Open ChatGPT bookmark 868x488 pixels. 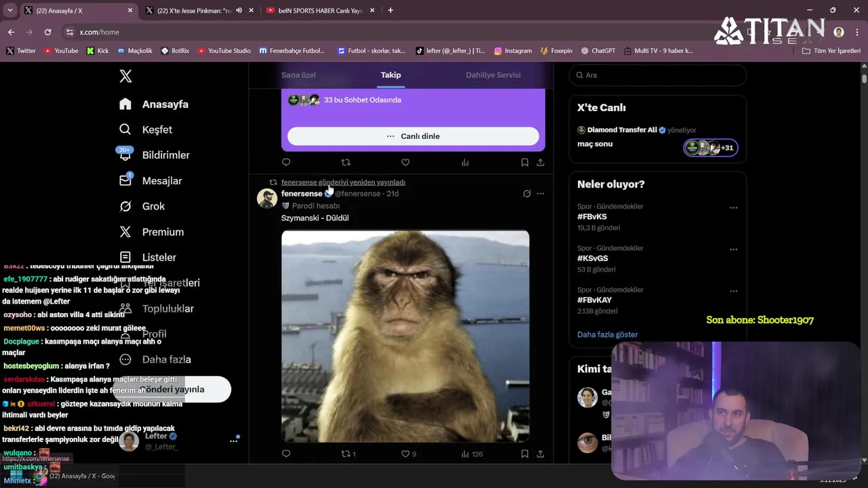pos(597,51)
